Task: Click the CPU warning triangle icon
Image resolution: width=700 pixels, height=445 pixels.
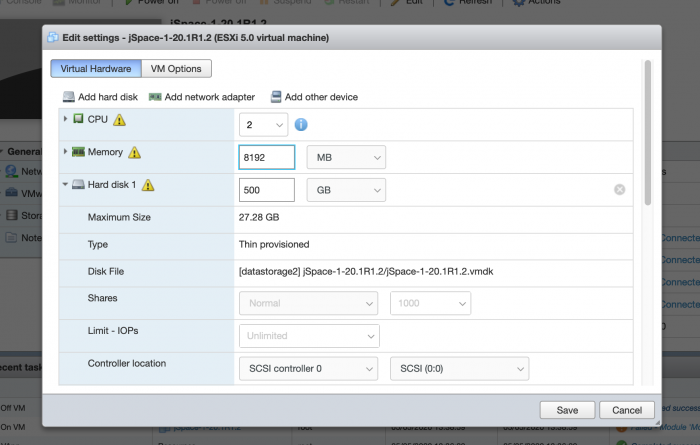Action: pyautogui.click(x=119, y=120)
